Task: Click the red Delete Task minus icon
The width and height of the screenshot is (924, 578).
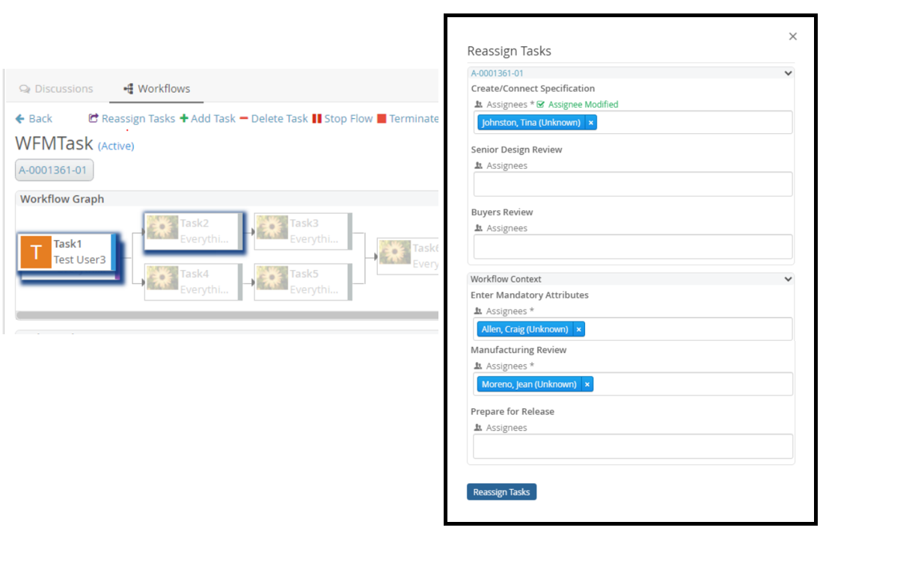Action: tap(244, 119)
